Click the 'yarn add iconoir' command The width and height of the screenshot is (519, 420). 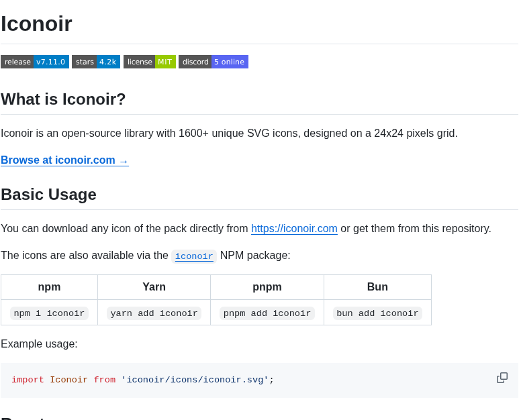click(x=154, y=313)
